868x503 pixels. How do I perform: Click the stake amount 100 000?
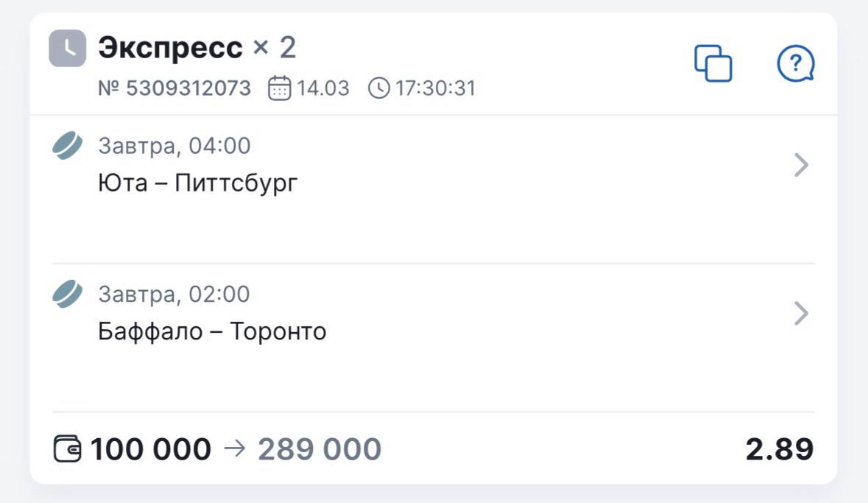coord(150,449)
